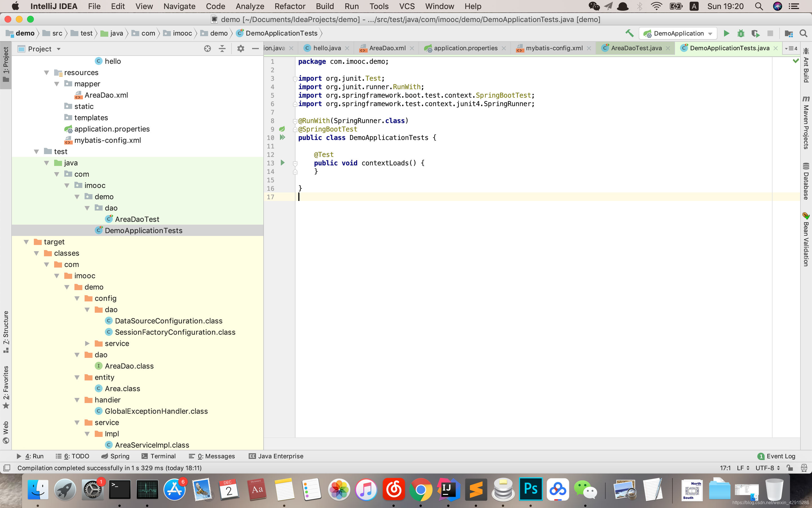This screenshot has width=812, height=508.
Task: Open Terminal app from the Dock
Action: [x=120, y=489]
